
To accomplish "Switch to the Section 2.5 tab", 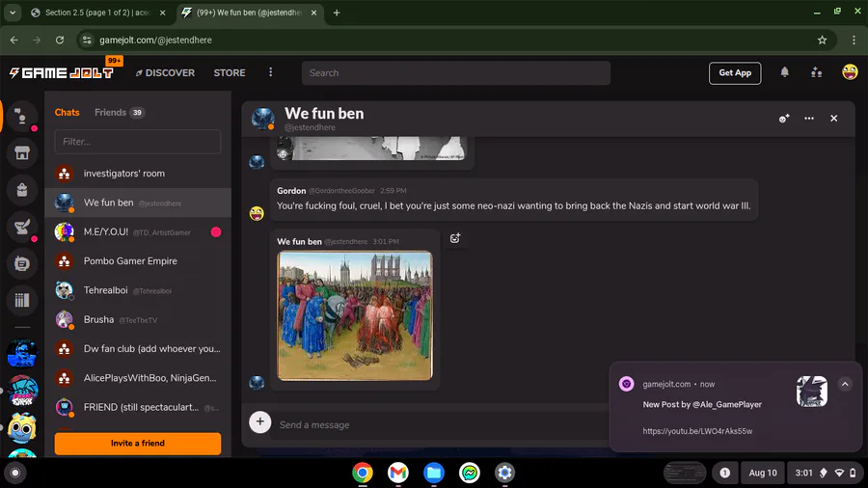I will click(98, 13).
